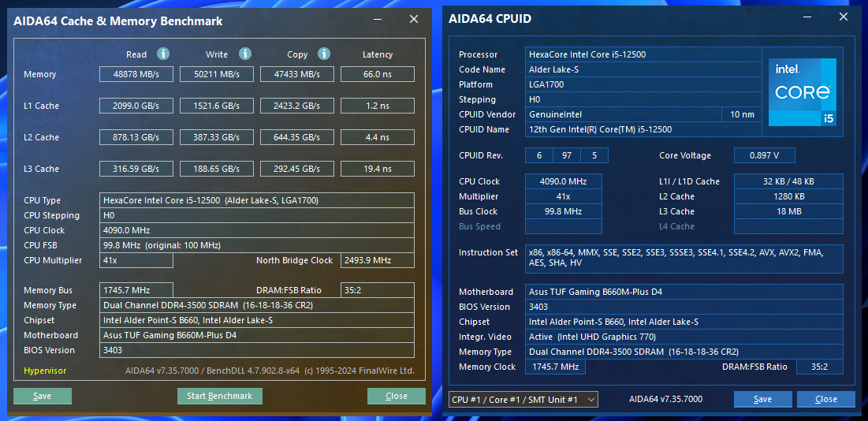
Task: Click the info icon next to Write
Action: (245, 54)
